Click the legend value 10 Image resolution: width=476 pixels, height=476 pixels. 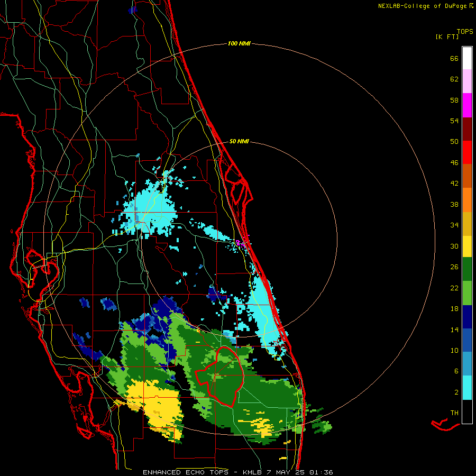point(454,350)
